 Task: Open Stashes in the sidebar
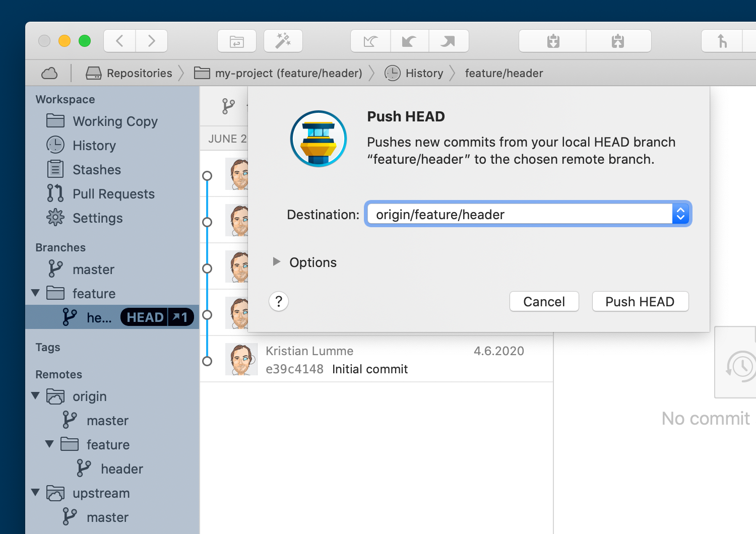(x=96, y=170)
